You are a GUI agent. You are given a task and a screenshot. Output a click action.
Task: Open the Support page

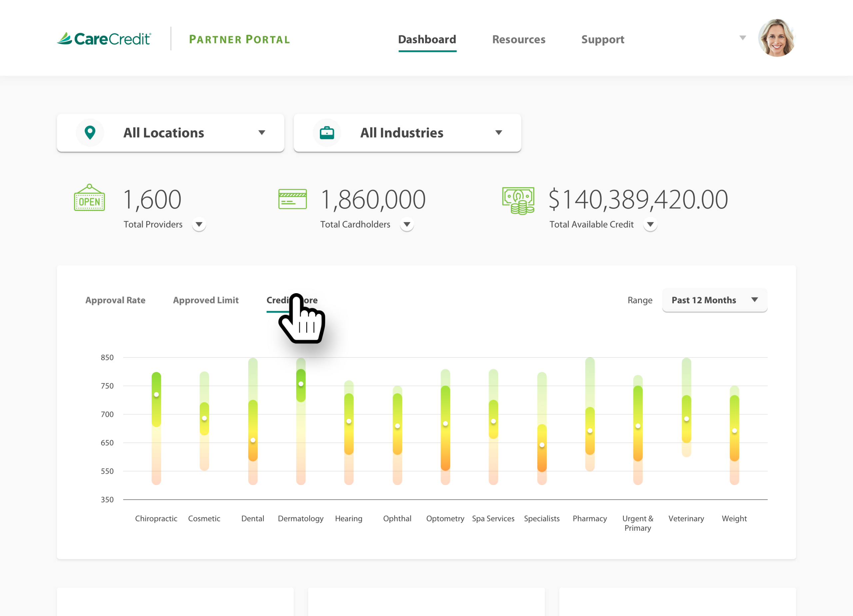coord(602,40)
